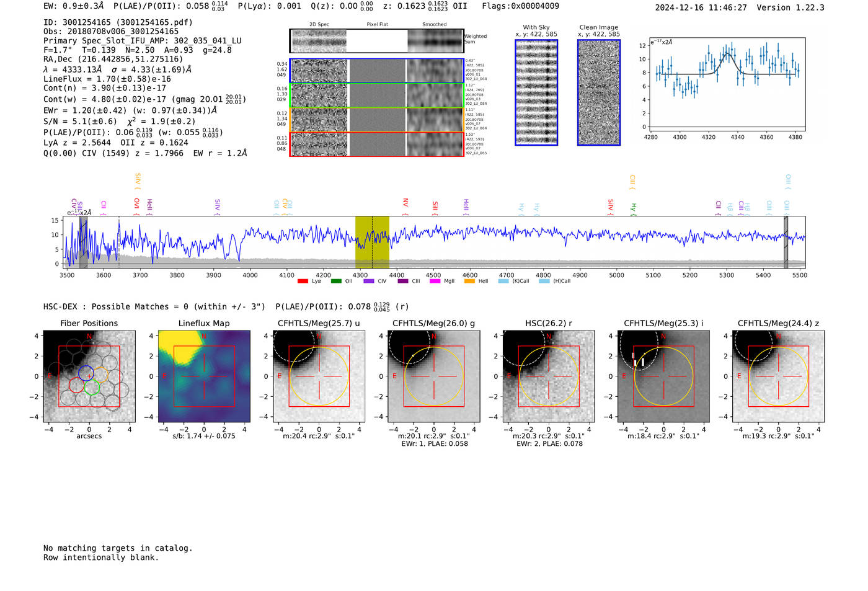Viewport: 868px width, 591px height.
Task: Click the m:18.4 rc:2.9" caption
Action: [663, 437]
